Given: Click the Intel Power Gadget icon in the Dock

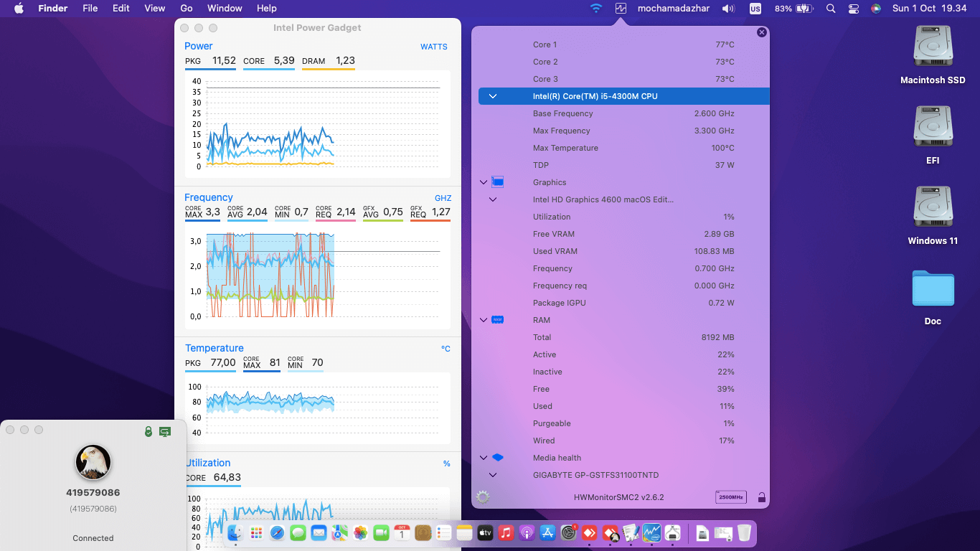Looking at the screenshot, I should 651,533.
